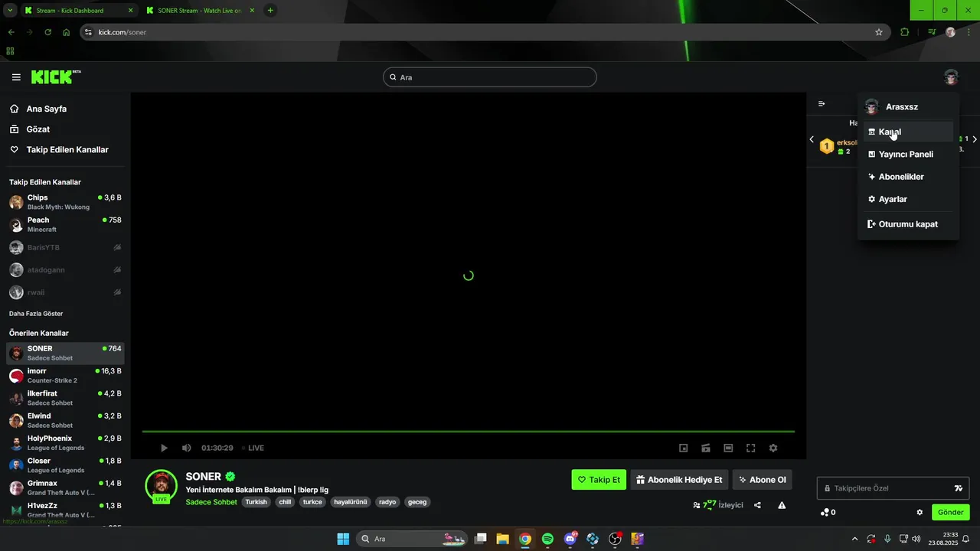Image resolution: width=980 pixels, height=551 pixels.
Task: Click the hayalürünü tag
Action: click(351, 502)
